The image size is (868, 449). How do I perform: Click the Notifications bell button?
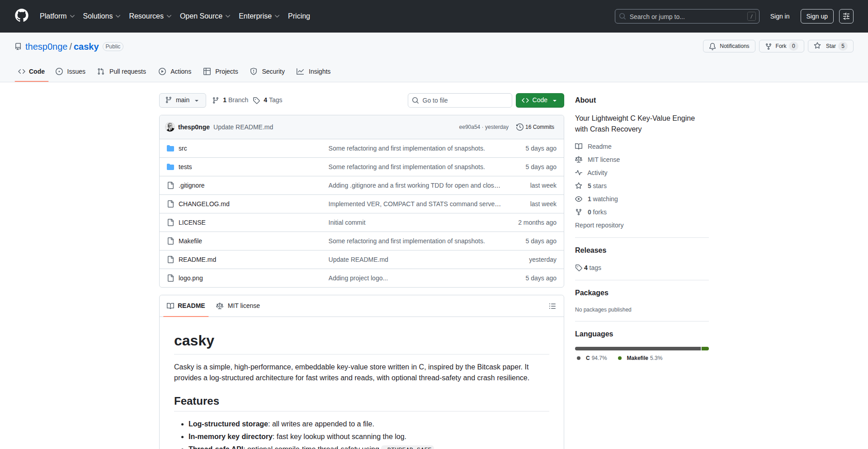[729, 46]
